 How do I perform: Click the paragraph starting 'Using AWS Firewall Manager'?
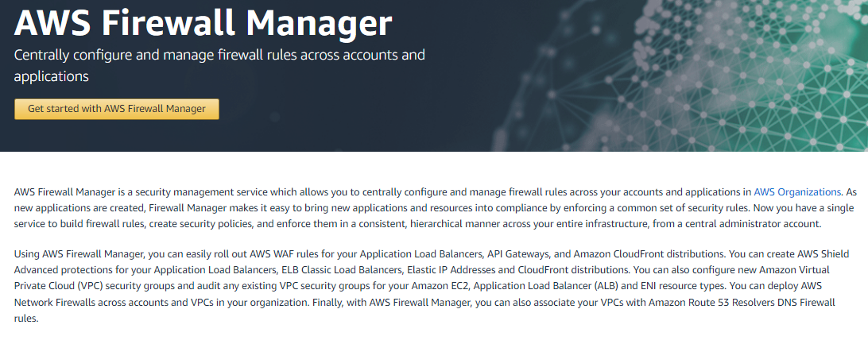coord(429,286)
